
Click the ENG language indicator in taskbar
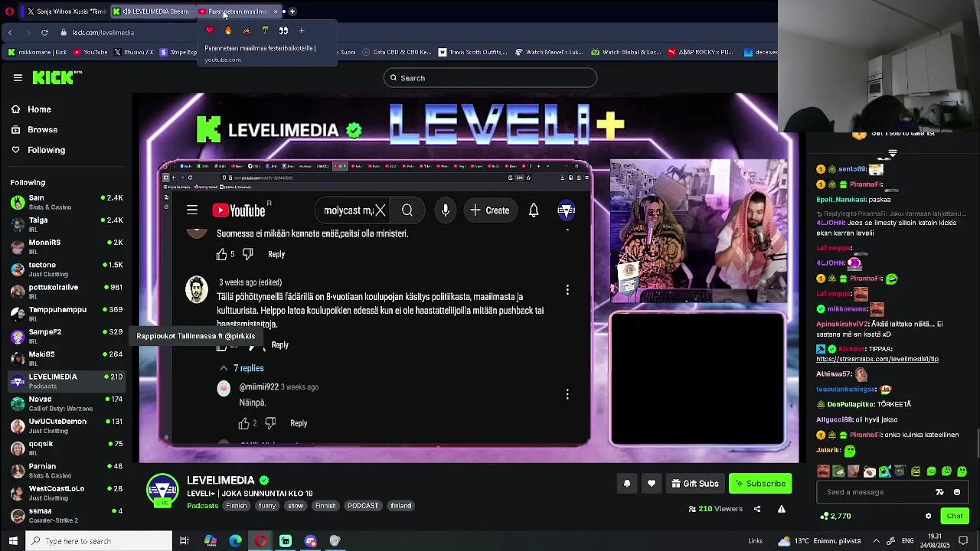click(909, 541)
